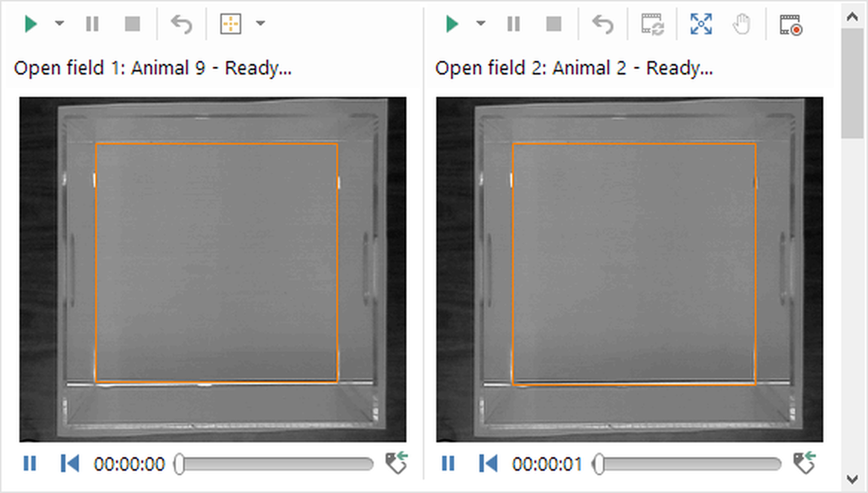Expand the zone overlay options dropdown

point(260,24)
